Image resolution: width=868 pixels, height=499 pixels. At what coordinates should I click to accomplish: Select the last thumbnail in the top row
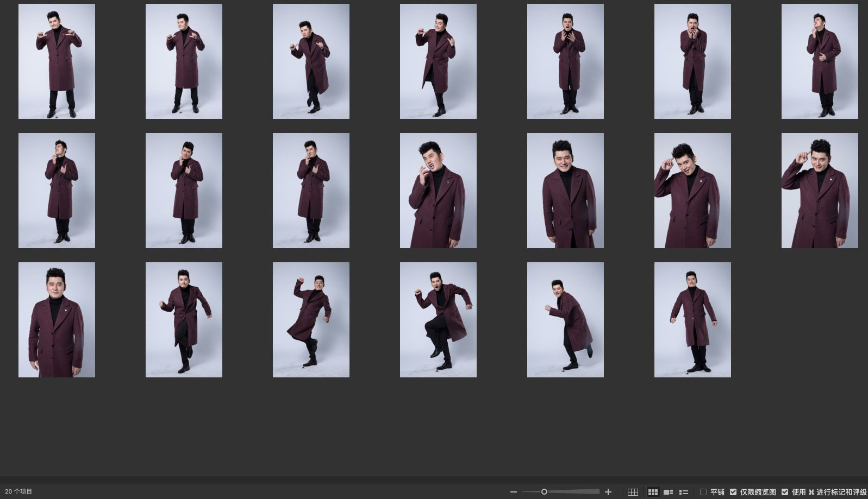point(820,61)
